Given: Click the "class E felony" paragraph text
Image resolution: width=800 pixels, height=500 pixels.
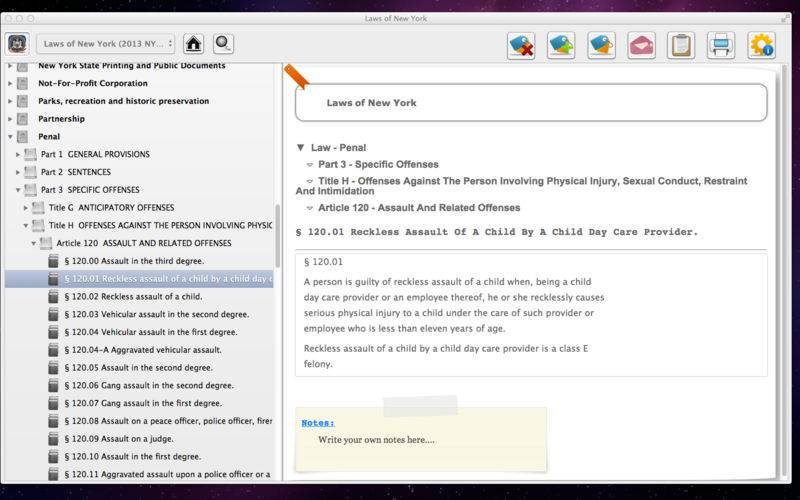Looking at the screenshot, I should click(445, 356).
